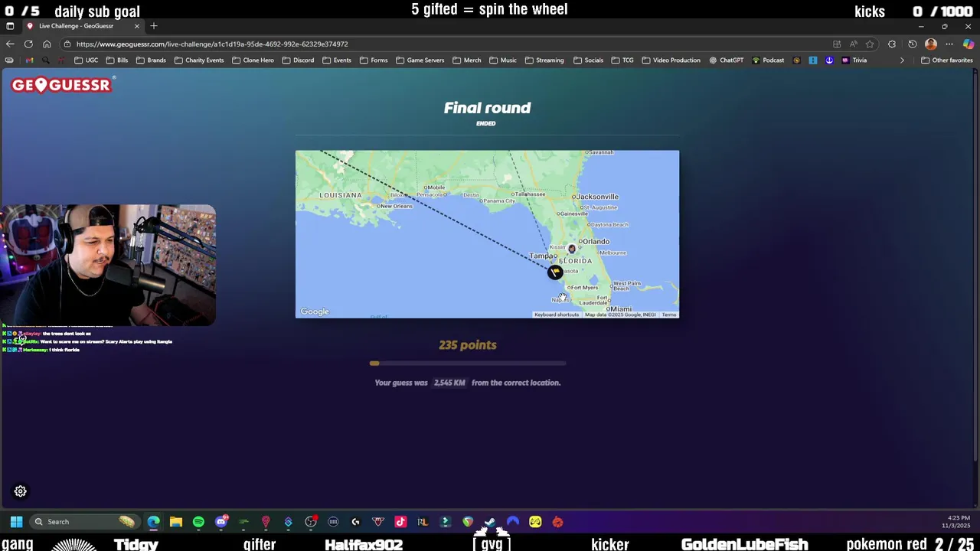Click the Google logo on the map
980x551 pixels.
(315, 311)
